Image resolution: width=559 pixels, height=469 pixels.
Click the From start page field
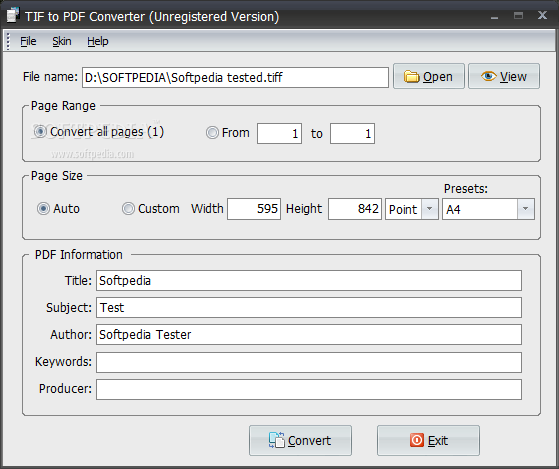coord(280,134)
